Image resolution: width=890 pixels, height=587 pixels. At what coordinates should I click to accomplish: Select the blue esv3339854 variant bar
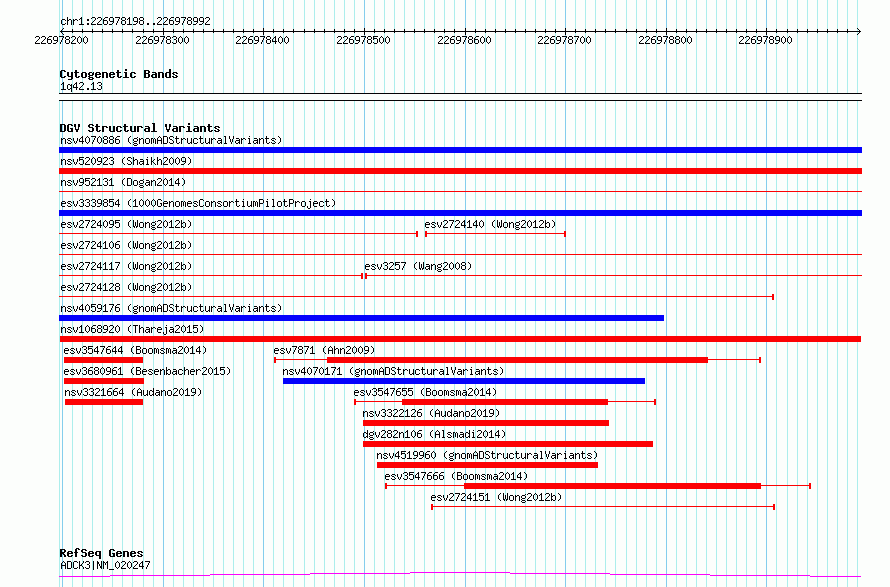coord(460,213)
